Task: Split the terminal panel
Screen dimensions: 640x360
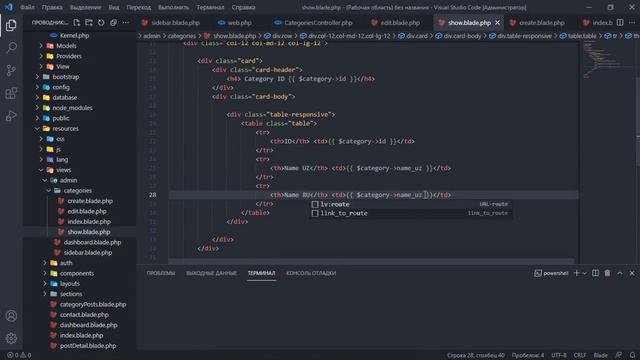Action: pyautogui.click(x=596, y=273)
